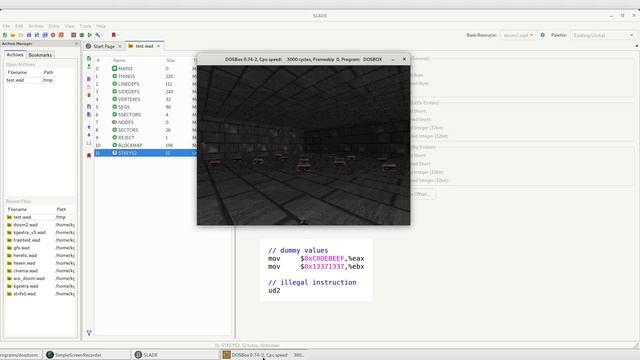The image size is (640, 360).
Task: Switch to the test.wad tab
Action: pos(144,47)
